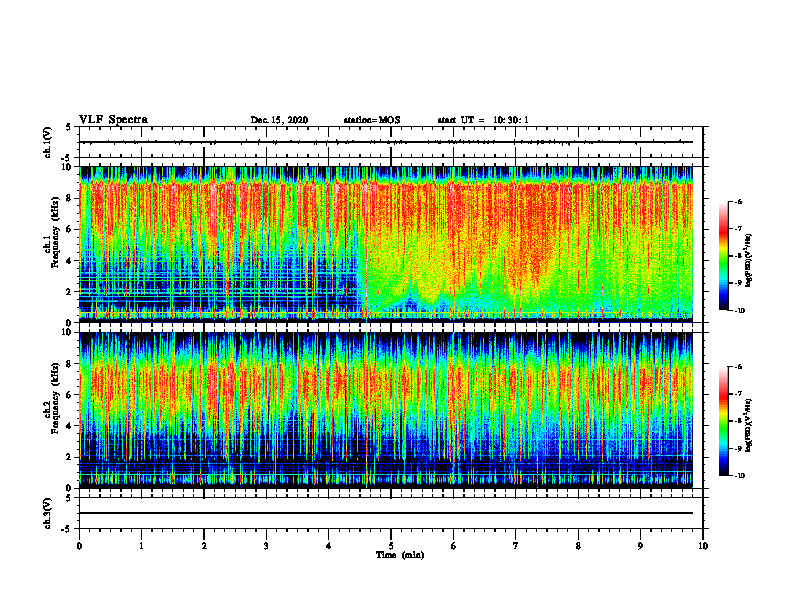Click time axis tick label '7'

(516, 545)
